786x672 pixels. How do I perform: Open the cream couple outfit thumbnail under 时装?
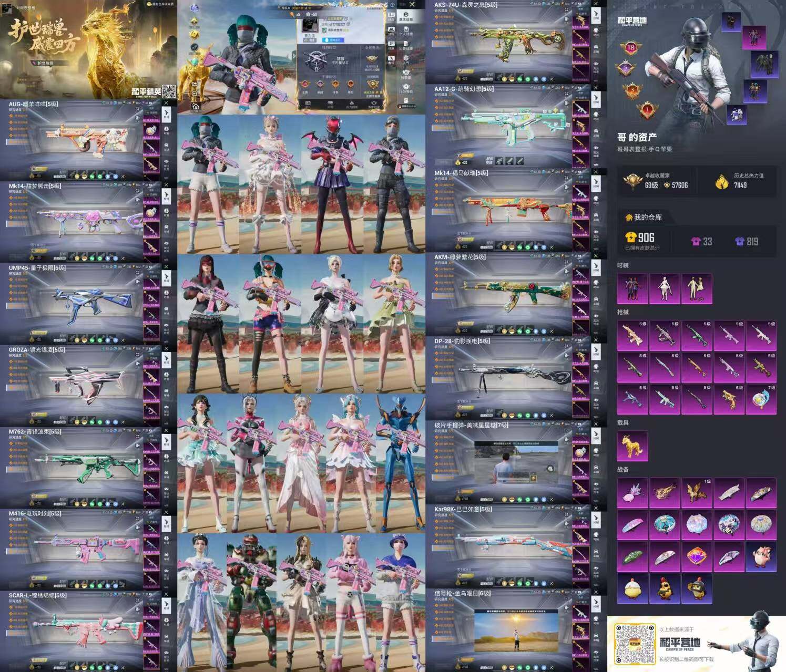tap(697, 288)
